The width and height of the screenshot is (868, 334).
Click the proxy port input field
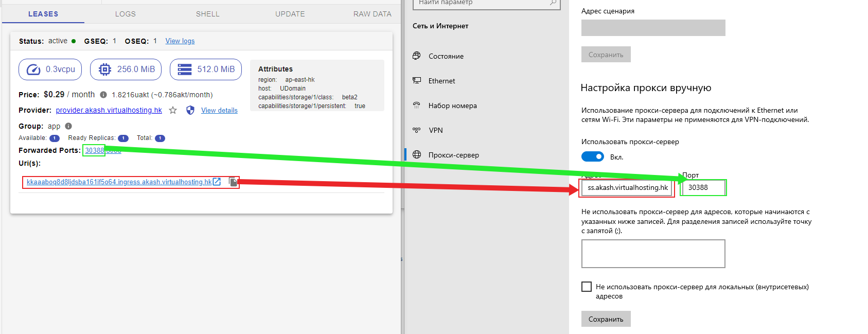[x=703, y=188]
